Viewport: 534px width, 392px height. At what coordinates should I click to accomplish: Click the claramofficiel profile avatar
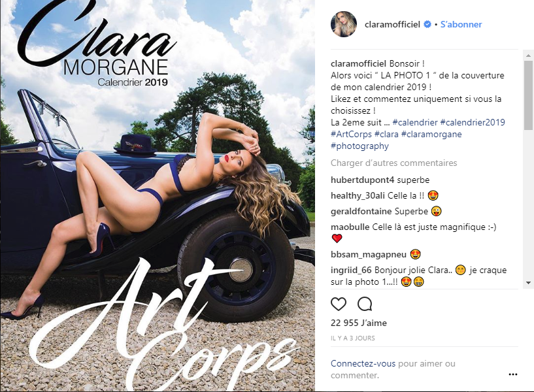(x=344, y=24)
